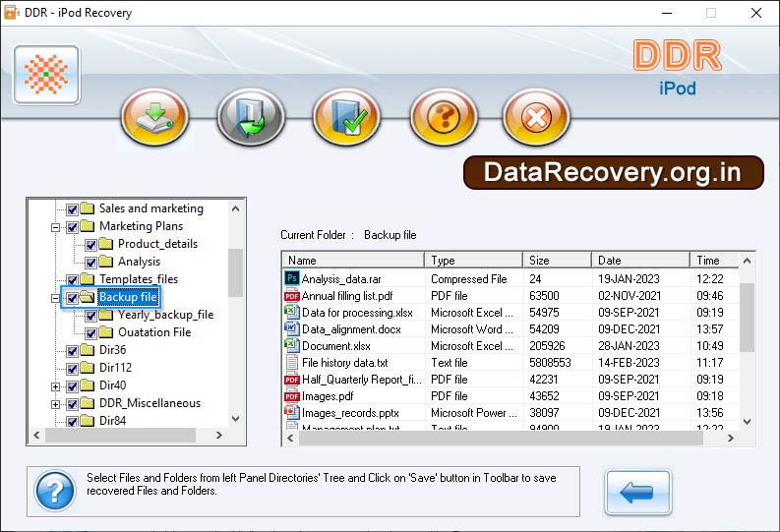Select the Templates_files folder label
The height and width of the screenshot is (532, 780).
pyautogui.click(x=139, y=279)
